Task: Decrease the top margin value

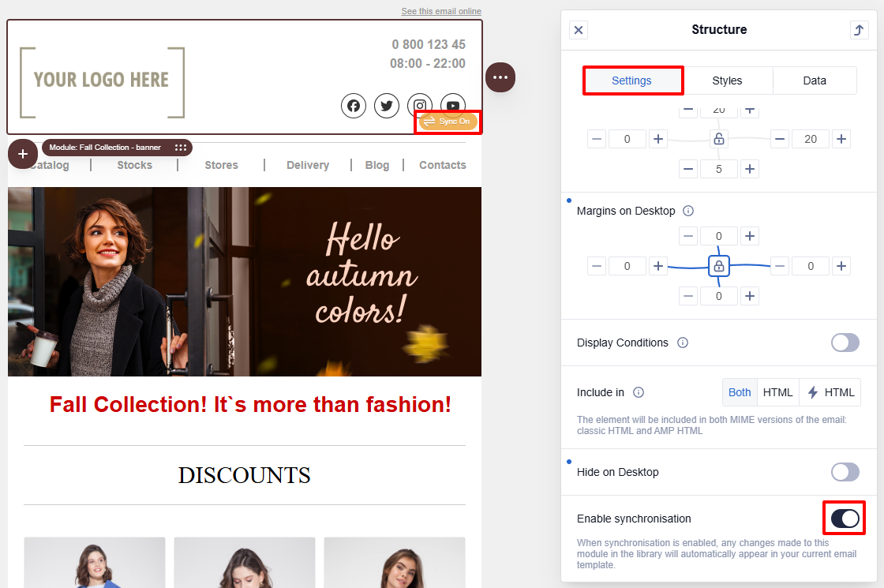Action: pyautogui.click(x=687, y=236)
